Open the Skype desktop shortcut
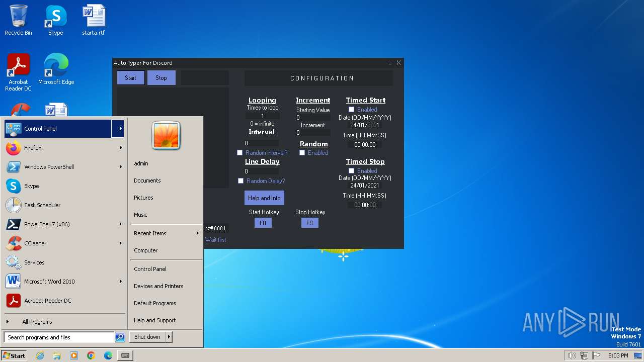 tap(55, 20)
